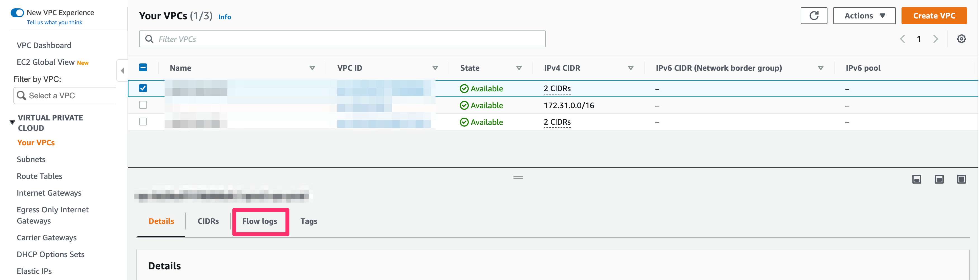Open the Flow logs tab
This screenshot has width=980, height=280.
click(260, 221)
